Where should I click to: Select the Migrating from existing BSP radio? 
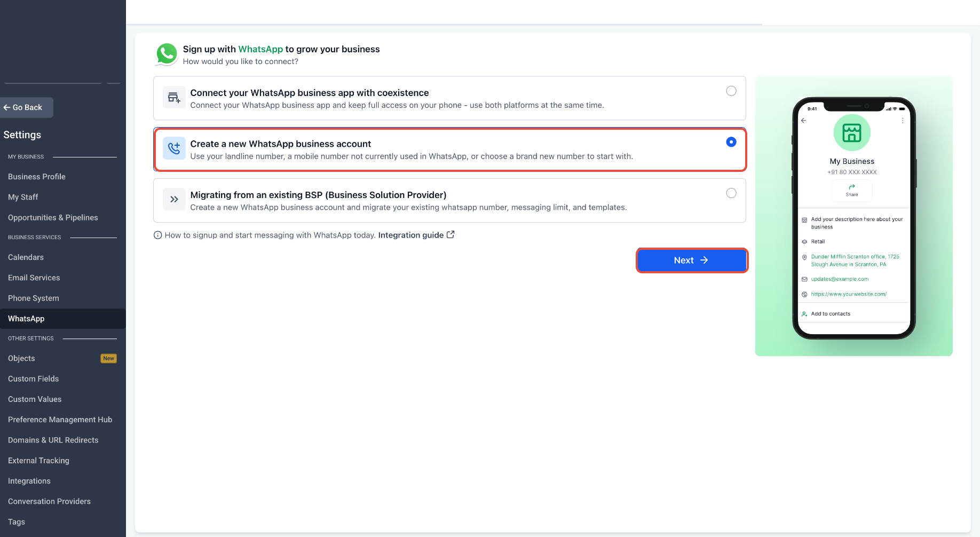(731, 193)
